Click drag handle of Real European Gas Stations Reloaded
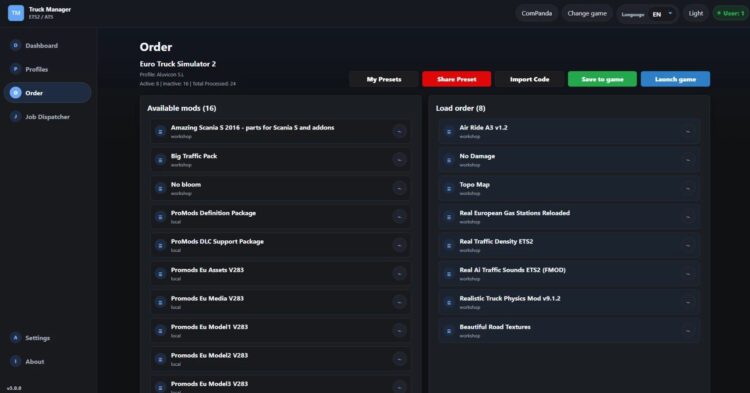The width and height of the screenshot is (750, 393). tap(449, 217)
